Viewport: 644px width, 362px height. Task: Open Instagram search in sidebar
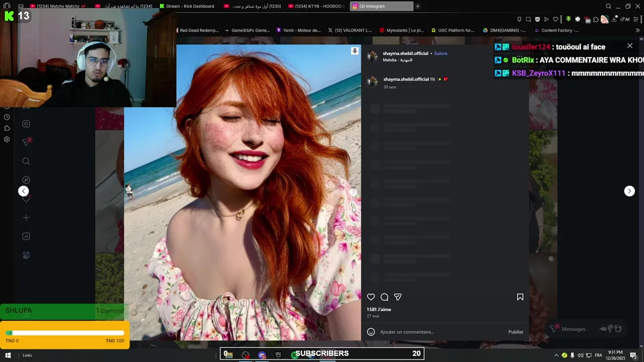[26, 161]
